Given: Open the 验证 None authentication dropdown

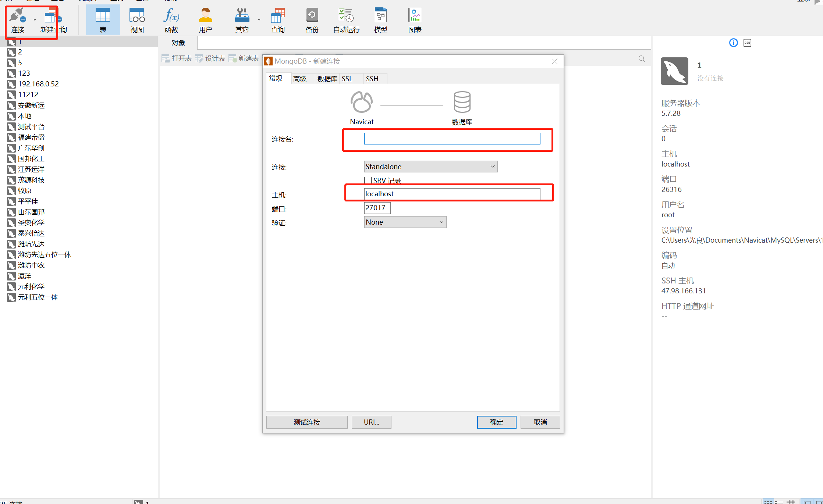Looking at the screenshot, I should [405, 222].
